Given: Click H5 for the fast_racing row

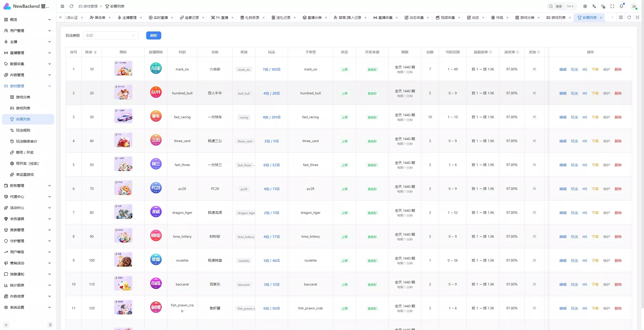Looking at the screenshot, I should [x=585, y=117].
